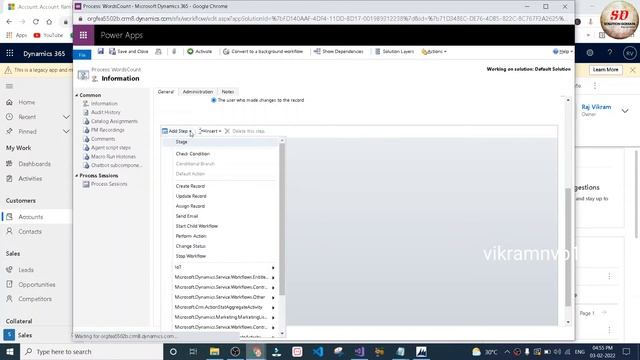Click Save and Close button
The image size is (640, 360).
(x=129, y=51)
